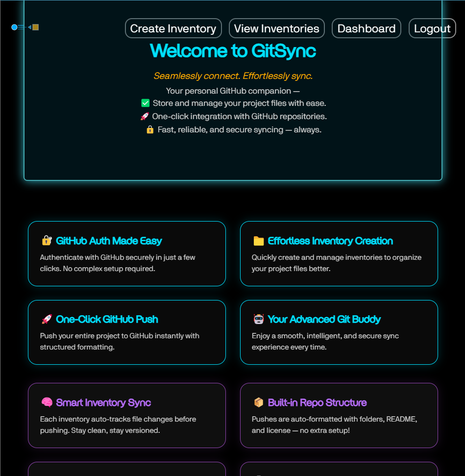
Task: Select the Effortless Inventory Creation title
Action: (330, 241)
